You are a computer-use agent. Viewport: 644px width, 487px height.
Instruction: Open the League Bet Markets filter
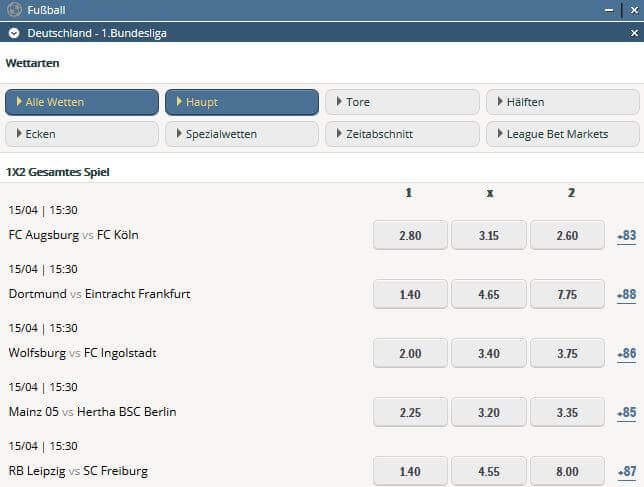coord(563,134)
